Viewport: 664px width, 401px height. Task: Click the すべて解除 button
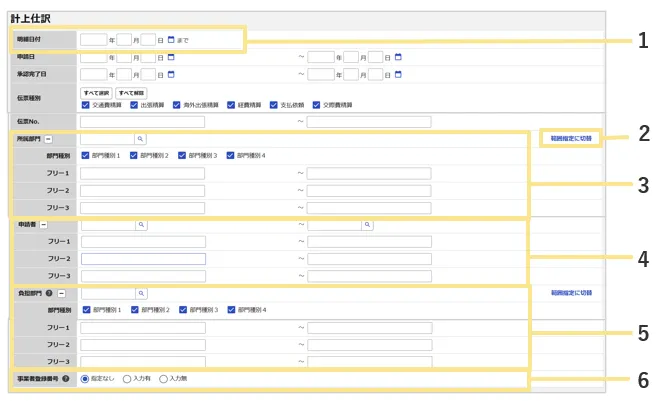[x=131, y=91]
